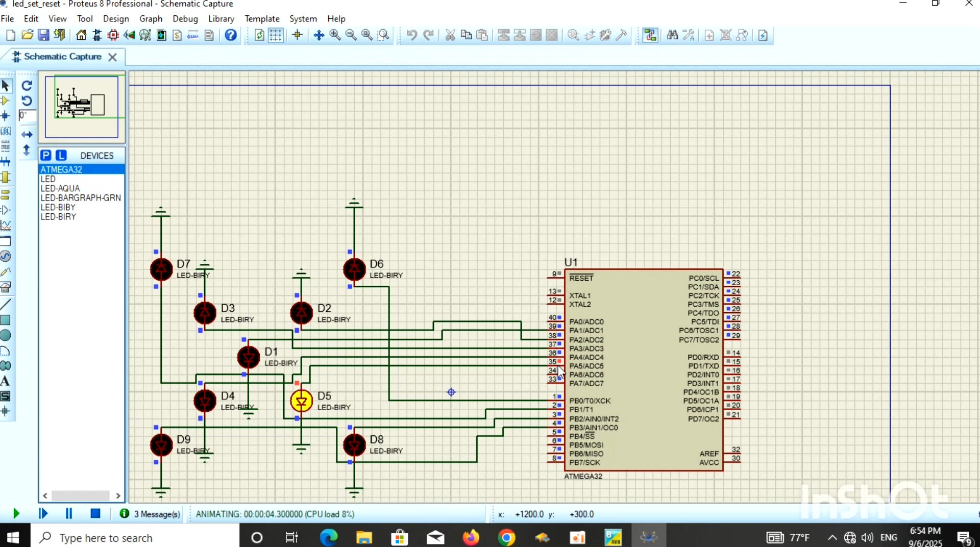Click the overview thumbnail of schematic
Viewport: 980px width, 547px height.
[x=82, y=106]
